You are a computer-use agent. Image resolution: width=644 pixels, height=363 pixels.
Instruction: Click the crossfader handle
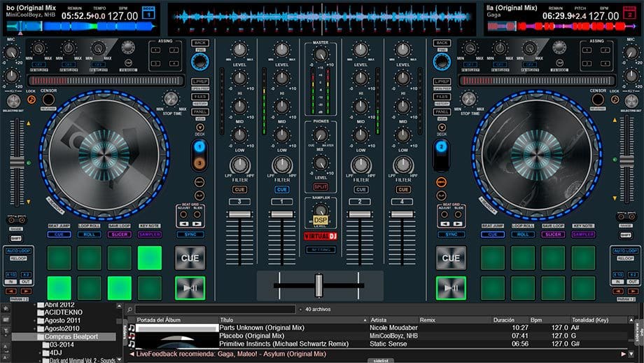click(318, 285)
